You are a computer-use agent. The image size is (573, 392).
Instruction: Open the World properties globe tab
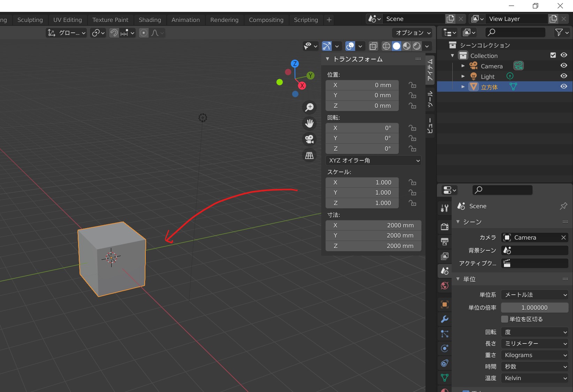pyautogui.click(x=445, y=286)
